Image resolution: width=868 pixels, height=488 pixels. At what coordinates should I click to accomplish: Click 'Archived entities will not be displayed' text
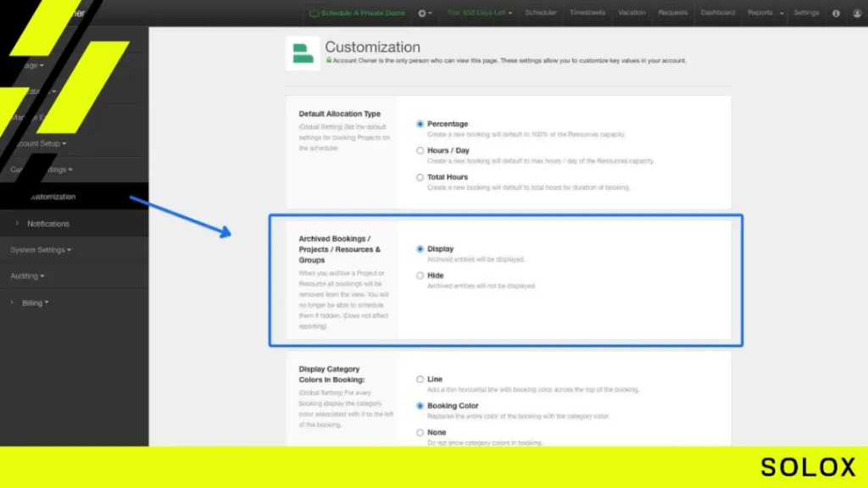click(x=481, y=286)
